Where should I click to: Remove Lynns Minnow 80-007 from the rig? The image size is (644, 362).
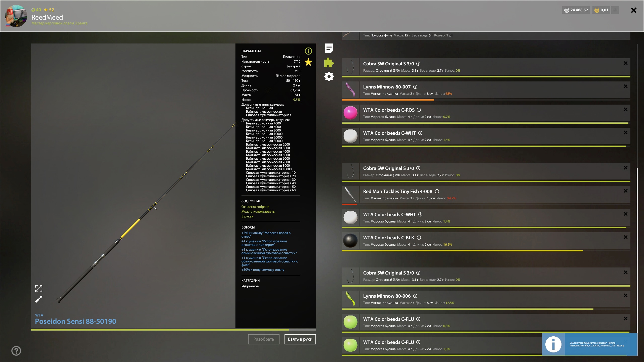(626, 86)
